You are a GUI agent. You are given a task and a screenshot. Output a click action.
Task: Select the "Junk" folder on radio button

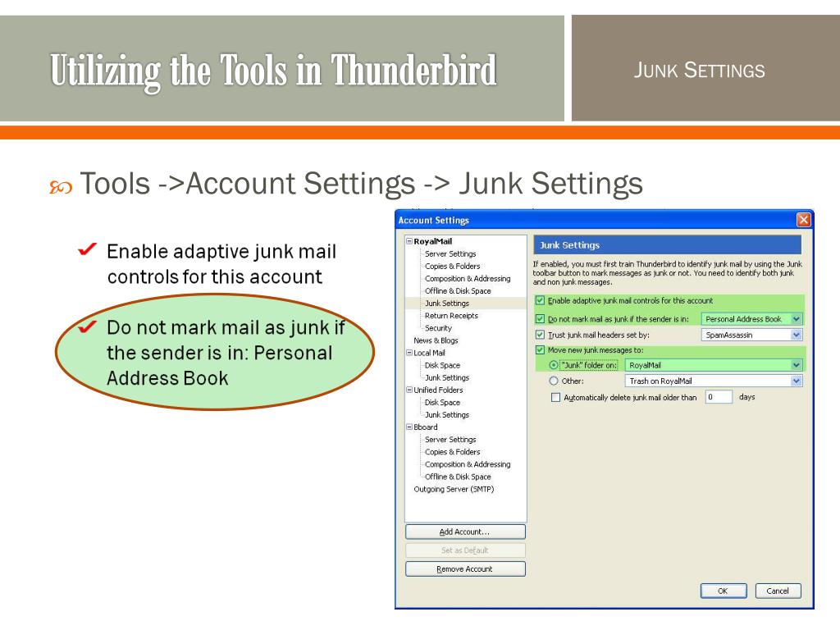click(554, 365)
